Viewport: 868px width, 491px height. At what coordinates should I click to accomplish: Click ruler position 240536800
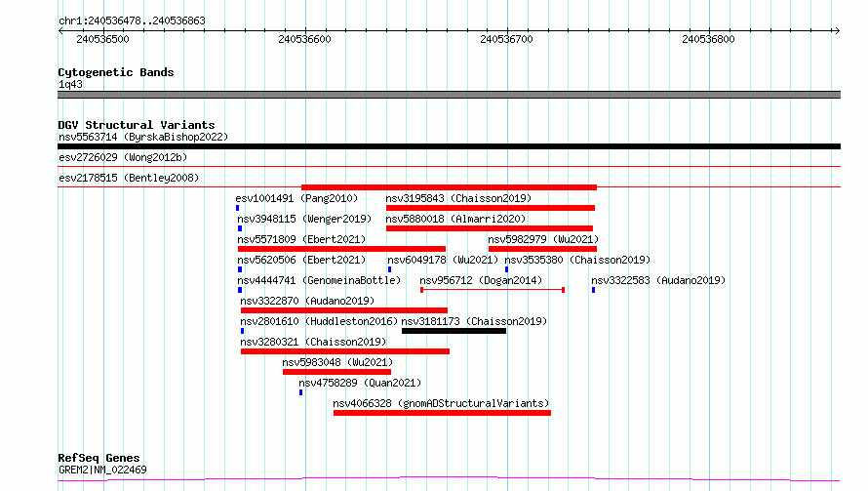[x=708, y=39]
